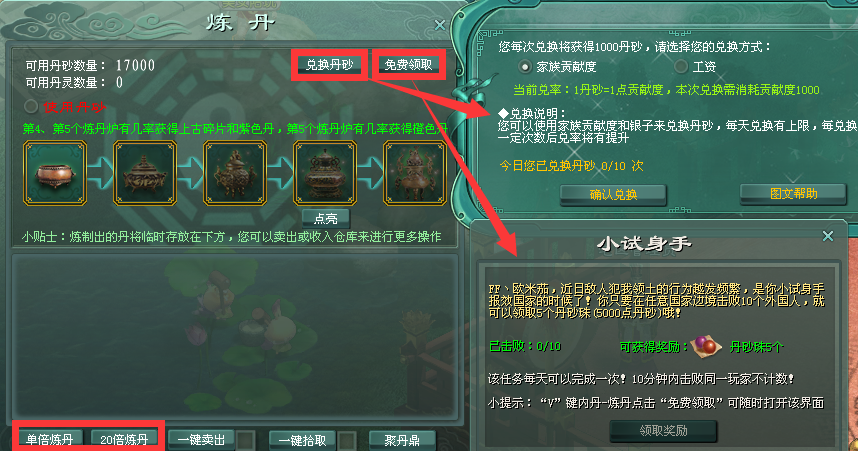Start 单倍炼丹 single refining

tap(50, 439)
